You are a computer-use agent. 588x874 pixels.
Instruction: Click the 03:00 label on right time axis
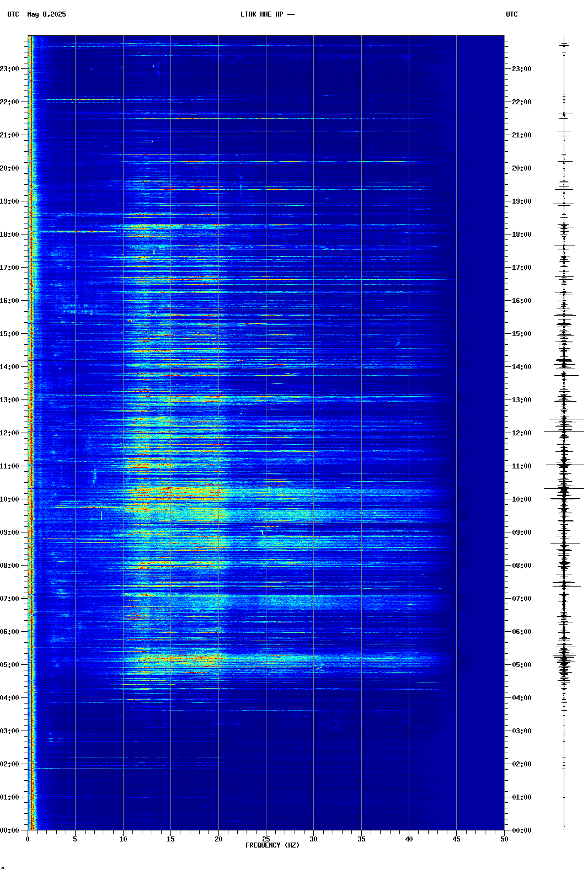(x=522, y=731)
